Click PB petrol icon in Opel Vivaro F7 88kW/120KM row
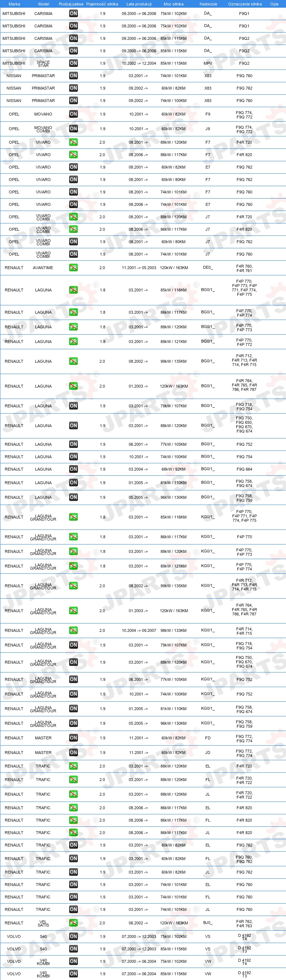 tap(74, 142)
